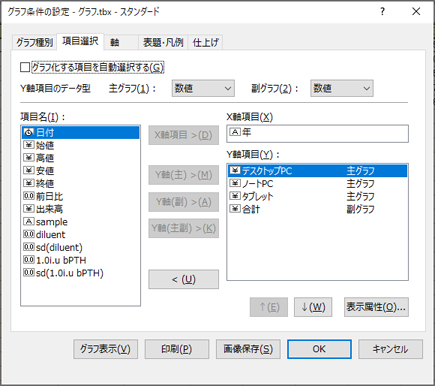Screen dimensions: 435x386
Task: Open 表示属性(O)... settings
Action: 376,307
